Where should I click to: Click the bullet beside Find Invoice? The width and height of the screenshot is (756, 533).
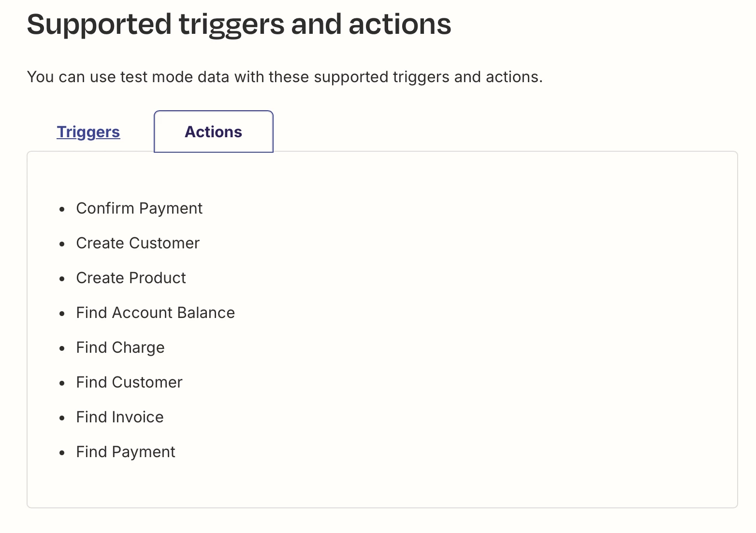click(x=62, y=418)
